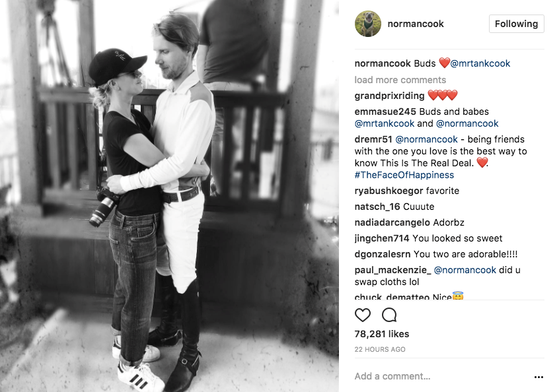Click the black-and-white couple photo
559x392 pixels.
(169, 196)
